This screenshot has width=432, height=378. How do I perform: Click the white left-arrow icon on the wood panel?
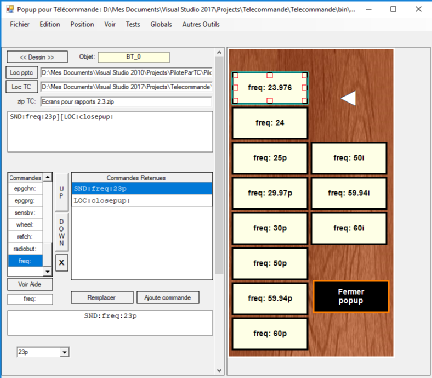point(348,98)
